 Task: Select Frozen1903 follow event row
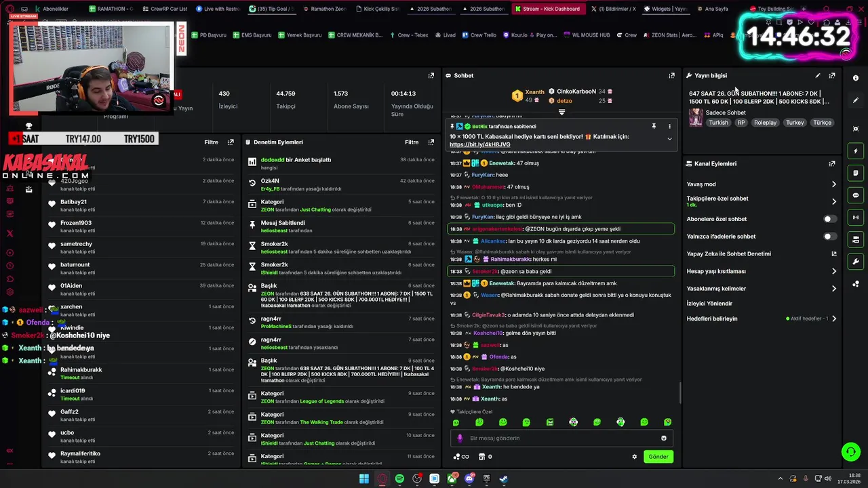142,226
